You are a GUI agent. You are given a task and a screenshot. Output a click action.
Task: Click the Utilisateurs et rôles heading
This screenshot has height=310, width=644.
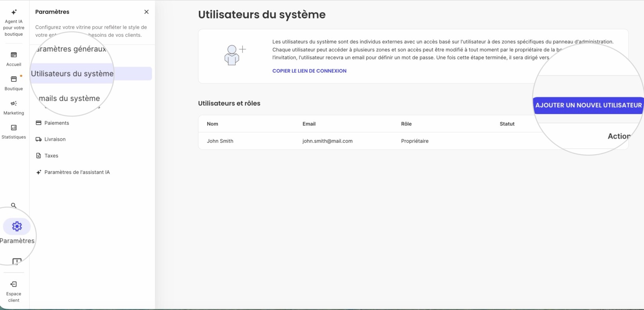229,103
